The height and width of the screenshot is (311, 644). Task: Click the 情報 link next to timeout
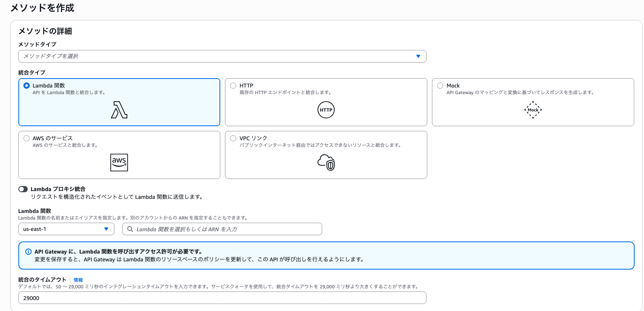(x=78, y=280)
